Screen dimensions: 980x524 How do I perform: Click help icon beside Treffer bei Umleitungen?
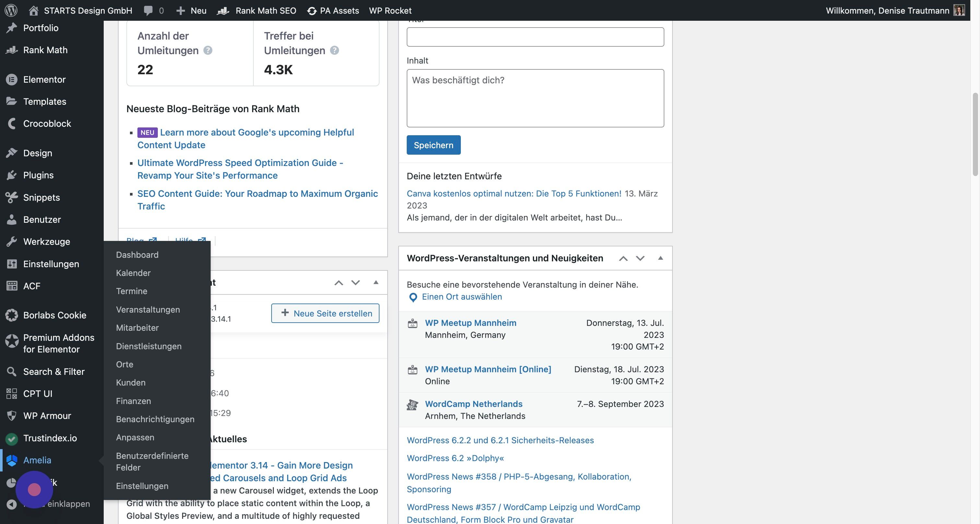(x=334, y=50)
